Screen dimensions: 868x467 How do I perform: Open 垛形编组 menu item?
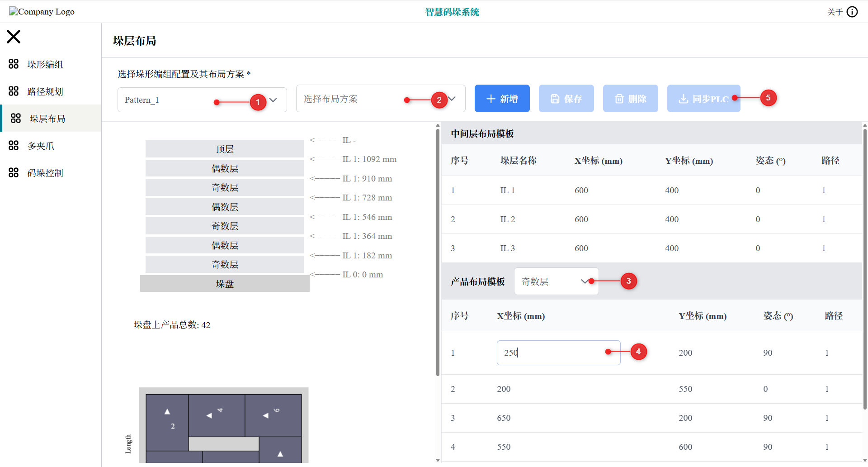click(51, 64)
